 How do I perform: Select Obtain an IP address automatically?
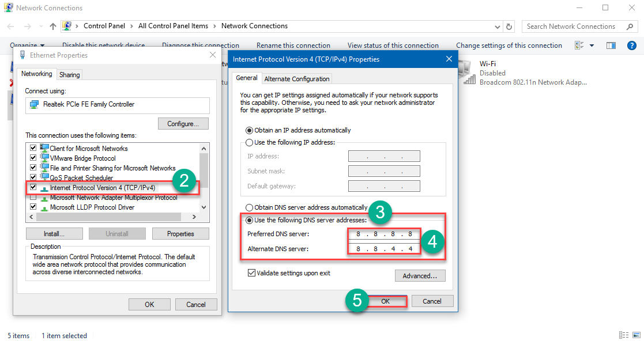tap(249, 130)
